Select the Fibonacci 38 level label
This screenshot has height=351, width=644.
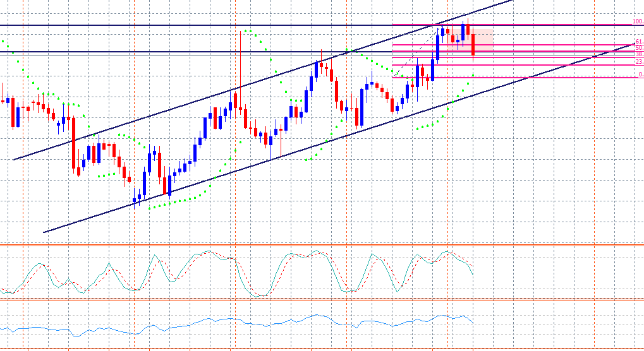[640, 54]
